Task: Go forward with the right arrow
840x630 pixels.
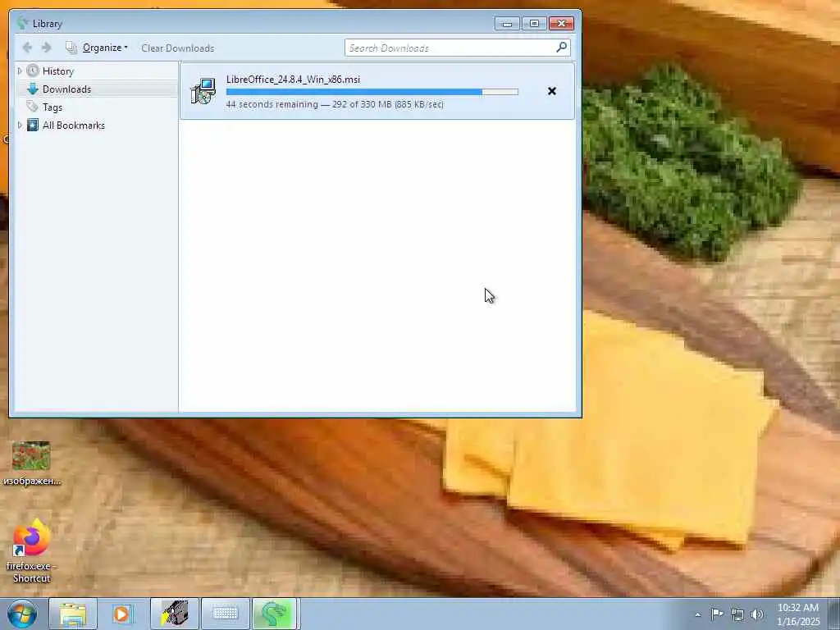Action: click(47, 48)
